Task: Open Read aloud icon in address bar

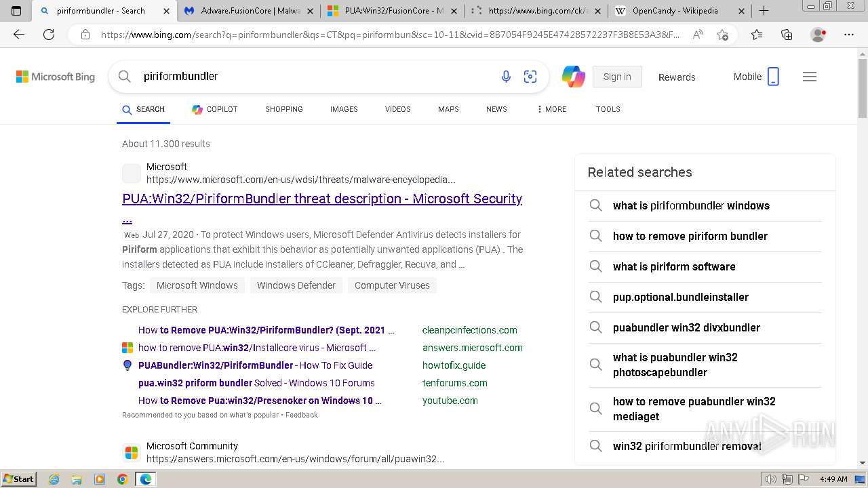Action: click(x=698, y=35)
